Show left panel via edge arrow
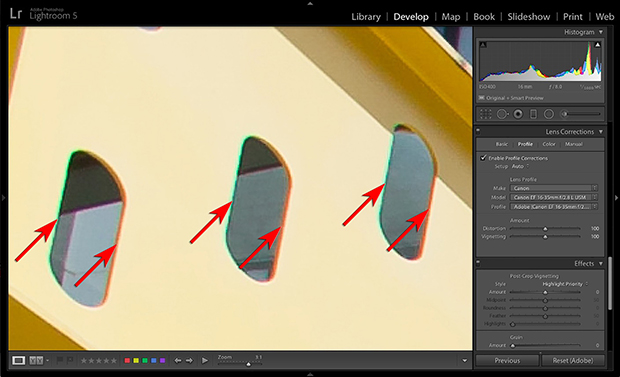 [3, 197]
